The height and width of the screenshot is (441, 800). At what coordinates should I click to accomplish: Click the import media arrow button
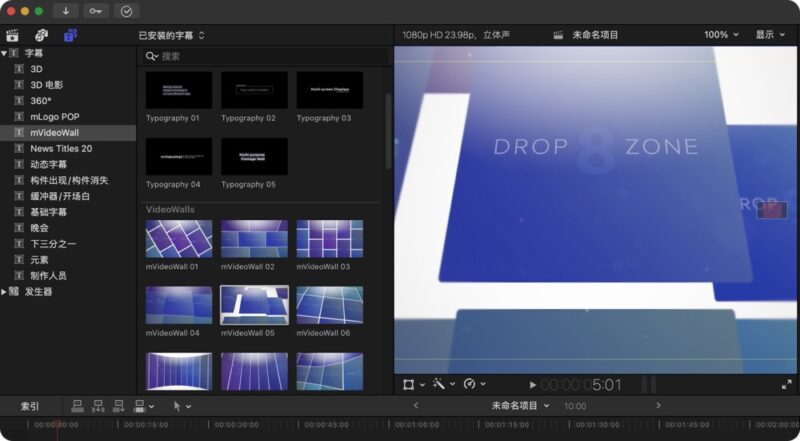tap(66, 11)
